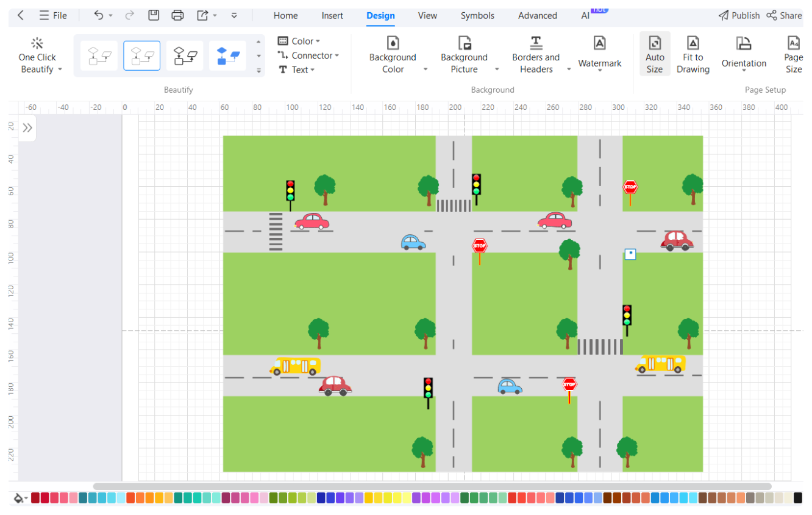
Task: Toggle the One Click Beautify feature
Action: [37, 55]
